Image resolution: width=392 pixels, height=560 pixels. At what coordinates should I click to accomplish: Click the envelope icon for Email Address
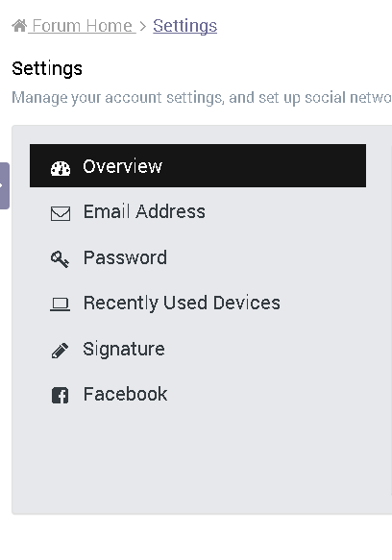pos(61,213)
